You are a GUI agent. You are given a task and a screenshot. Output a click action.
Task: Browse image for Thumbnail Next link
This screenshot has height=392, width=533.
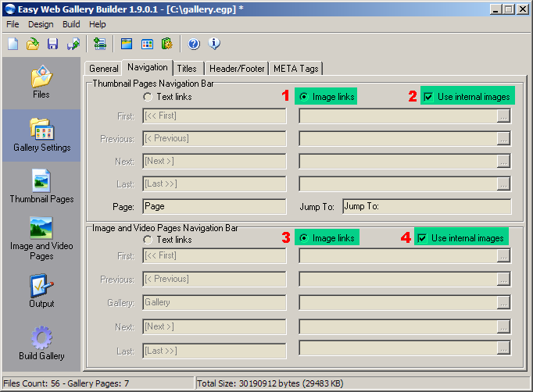click(503, 162)
